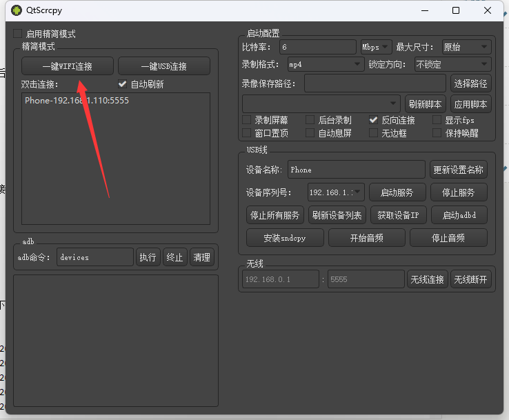Click the adb命令 field containing devices

pos(94,257)
